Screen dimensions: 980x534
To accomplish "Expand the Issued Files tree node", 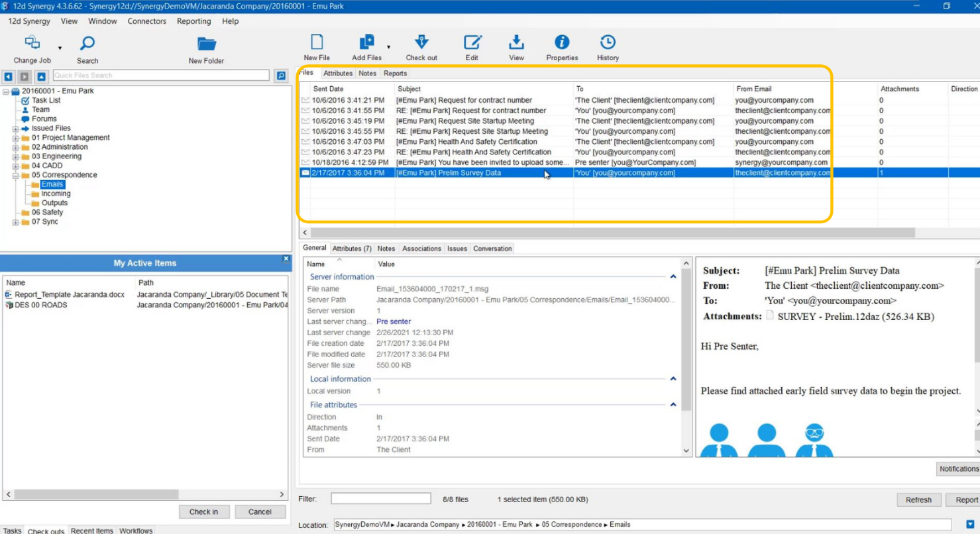I will pos(16,129).
